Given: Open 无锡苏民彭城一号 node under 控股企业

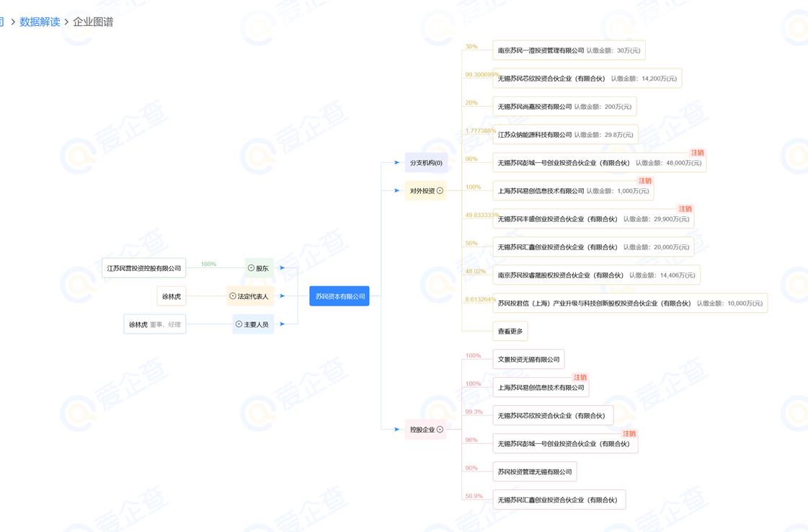Looking at the screenshot, I should click(565, 444).
